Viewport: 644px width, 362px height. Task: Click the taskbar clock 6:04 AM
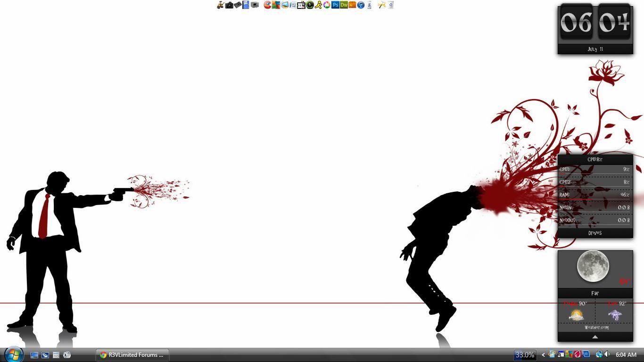626,355
